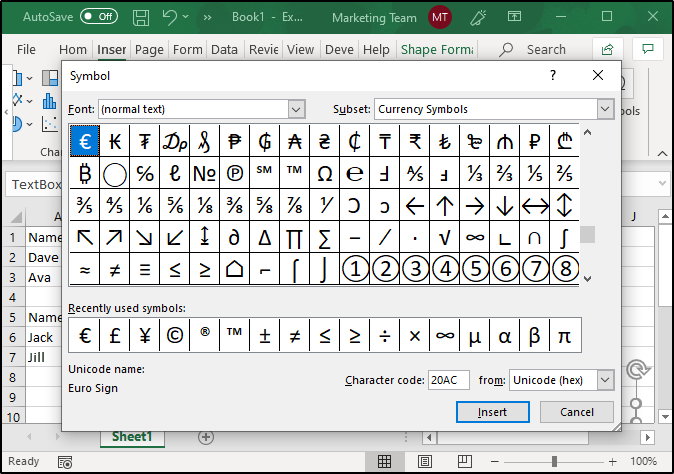Open Ribbon Display Options icon
674x474 pixels.
point(515,17)
